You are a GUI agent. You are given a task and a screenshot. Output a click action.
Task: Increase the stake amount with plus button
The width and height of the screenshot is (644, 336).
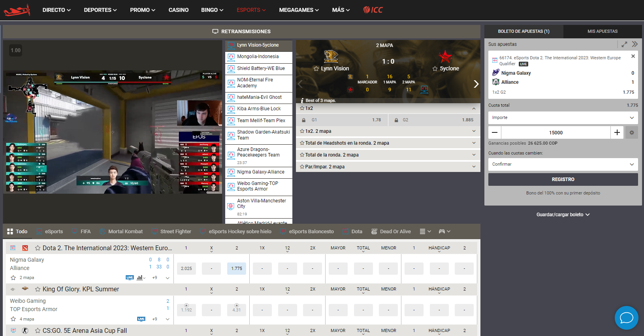(x=617, y=132)
